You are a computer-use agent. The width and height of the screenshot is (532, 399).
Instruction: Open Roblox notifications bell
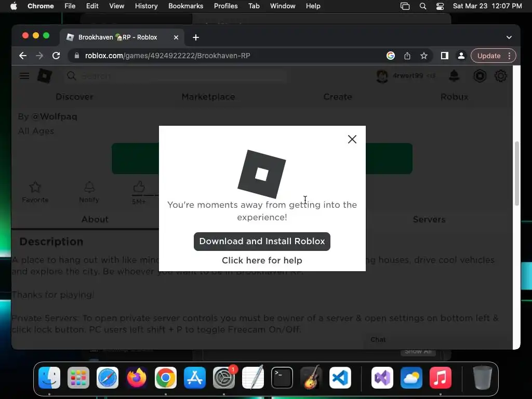454,76
